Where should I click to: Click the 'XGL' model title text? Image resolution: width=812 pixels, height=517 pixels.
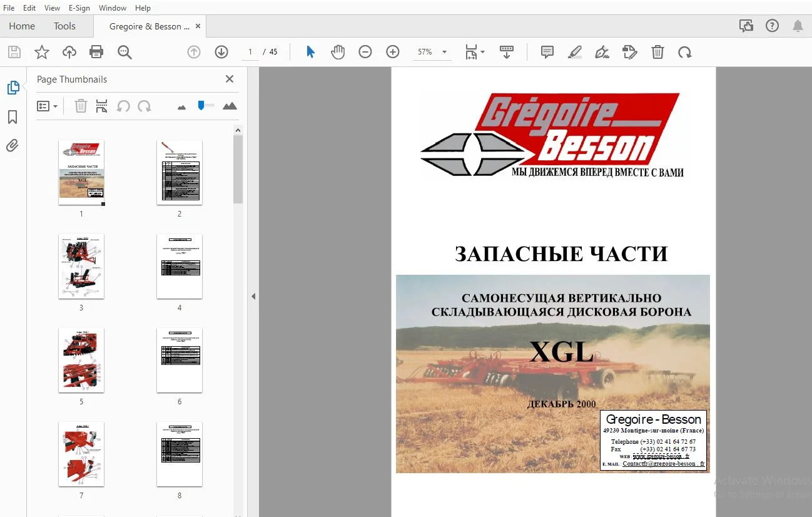pyautogui.click(x=561, y=352)
